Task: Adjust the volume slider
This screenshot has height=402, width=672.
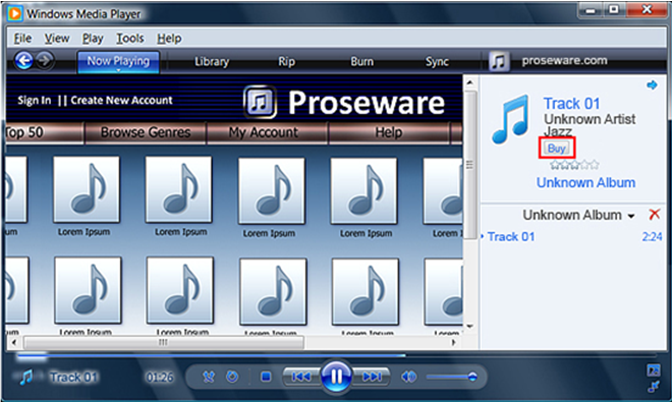Action: click(451, 377)
